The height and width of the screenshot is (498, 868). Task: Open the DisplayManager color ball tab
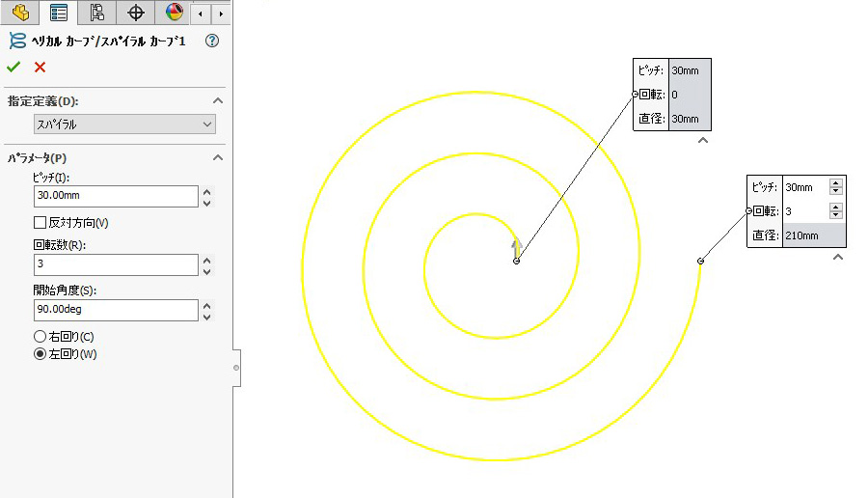174,13
